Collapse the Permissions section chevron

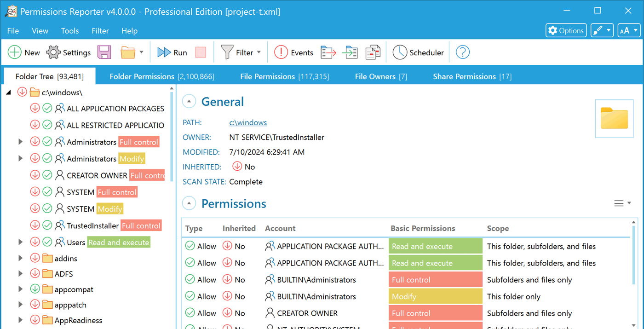point(188,203)
